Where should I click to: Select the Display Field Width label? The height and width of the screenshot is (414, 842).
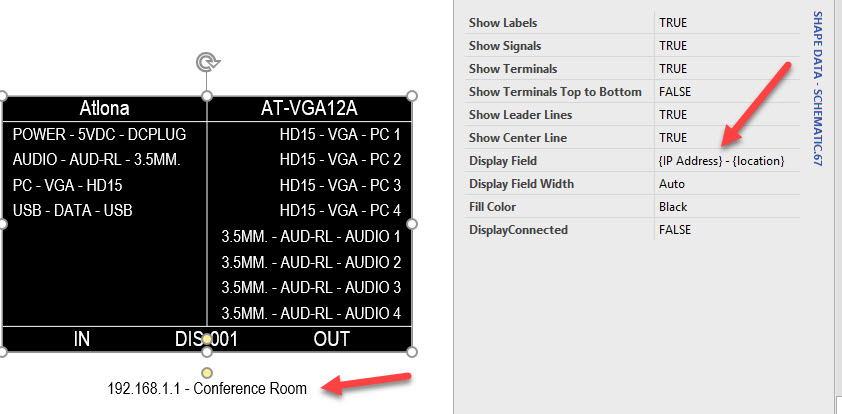pyautogui.click(x=521, y=184)
